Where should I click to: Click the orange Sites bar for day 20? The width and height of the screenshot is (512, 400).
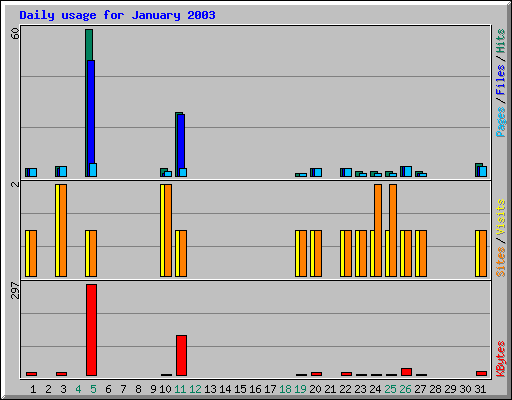coord(318,253)
